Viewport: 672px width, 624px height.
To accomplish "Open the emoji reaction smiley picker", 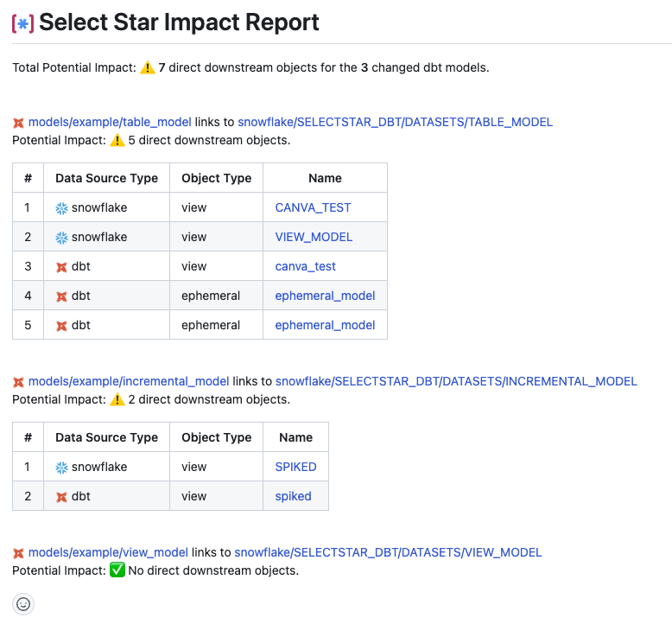I will pyautogui.click(x=23, y=604).
